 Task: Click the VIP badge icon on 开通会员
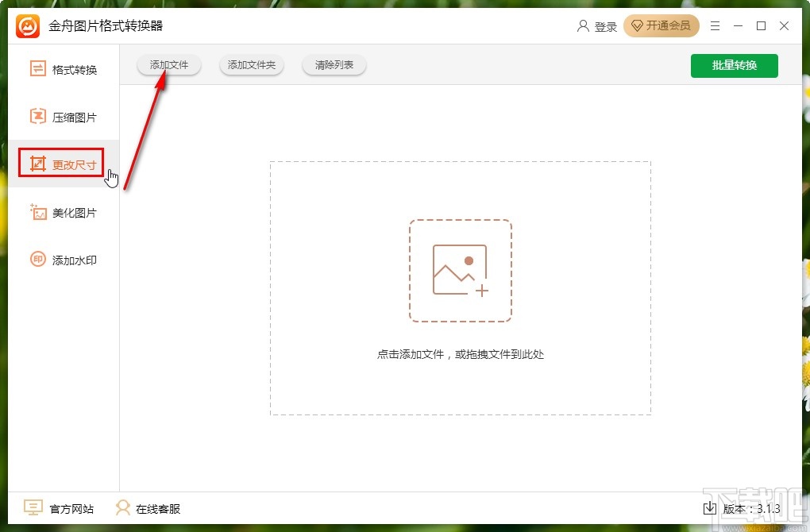(x=636, y=25)
